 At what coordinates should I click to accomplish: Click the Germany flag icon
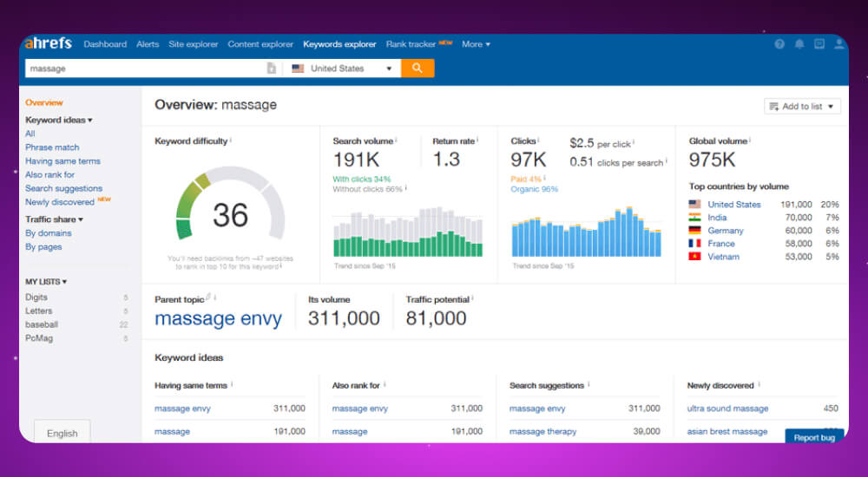pyautogui.click(x=694, y=230)
